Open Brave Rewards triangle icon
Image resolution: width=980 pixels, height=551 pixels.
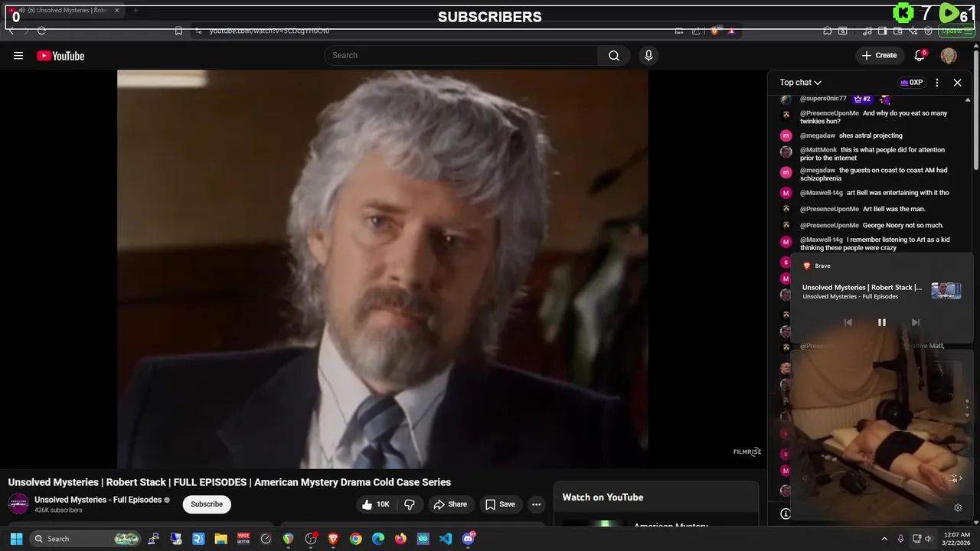coord(731,31)
